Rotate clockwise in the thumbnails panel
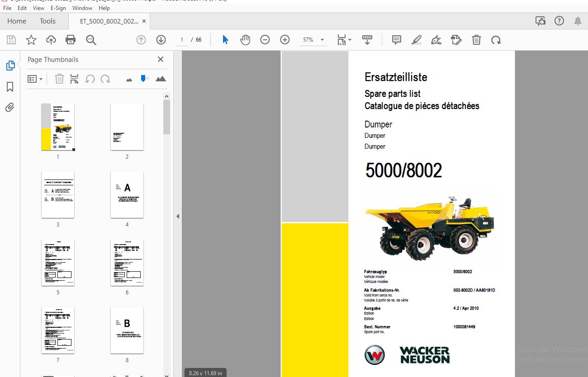This screenshot has height=377, width=588. pyautogui.click(x=105, y=79)
